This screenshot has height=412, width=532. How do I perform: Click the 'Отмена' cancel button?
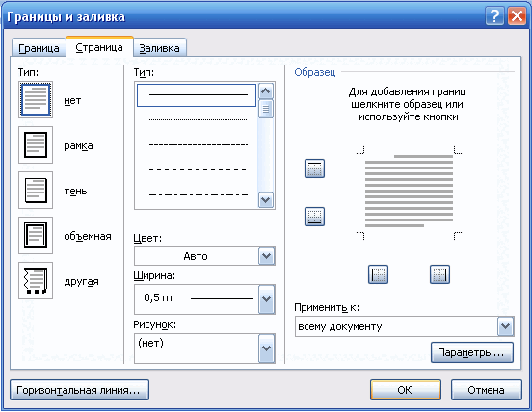[486, 390]
